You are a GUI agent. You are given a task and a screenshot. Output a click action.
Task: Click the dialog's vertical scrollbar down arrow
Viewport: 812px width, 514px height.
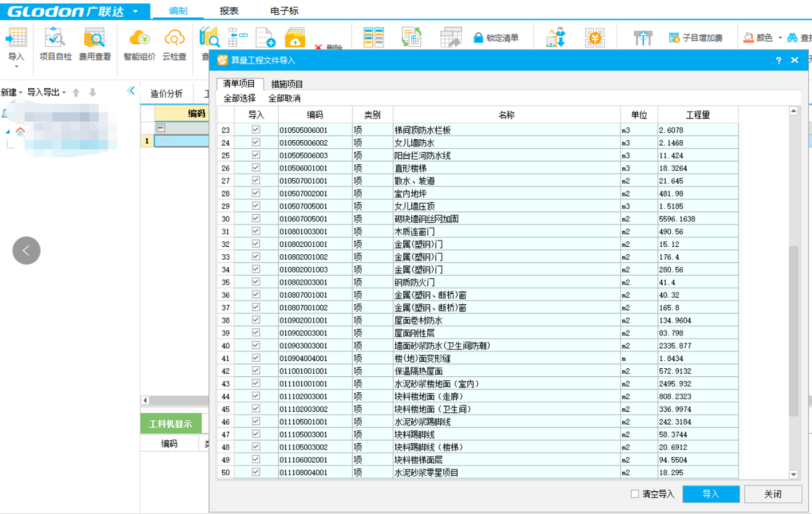pos(794,474)
